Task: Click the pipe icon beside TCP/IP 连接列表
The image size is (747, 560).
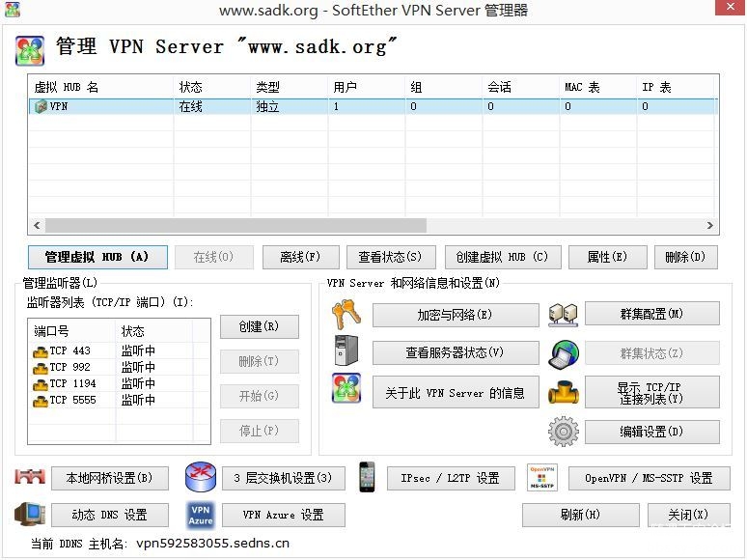Action: click(x=563, y=392)
